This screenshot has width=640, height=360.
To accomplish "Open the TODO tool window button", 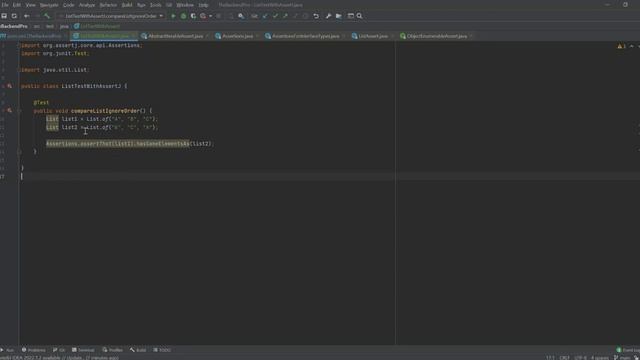I will 162,350.
